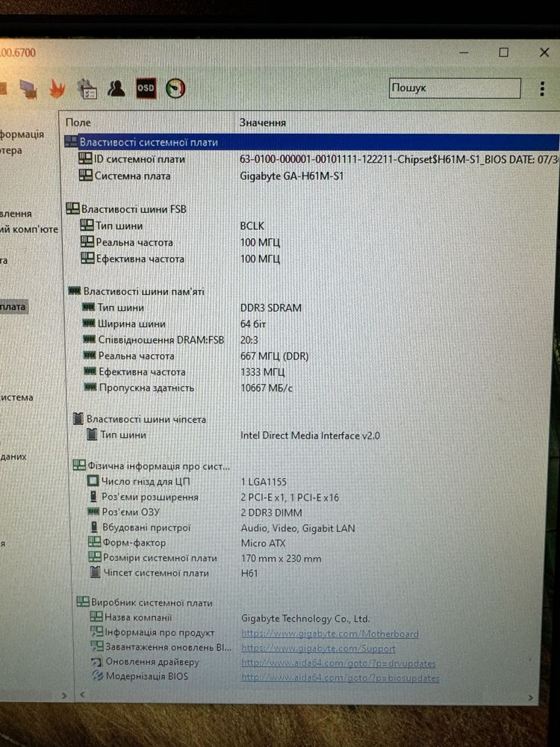Select Роз'єми ОЗУ row
This screenshot has height=747, width=560.
tap(195, 512)
